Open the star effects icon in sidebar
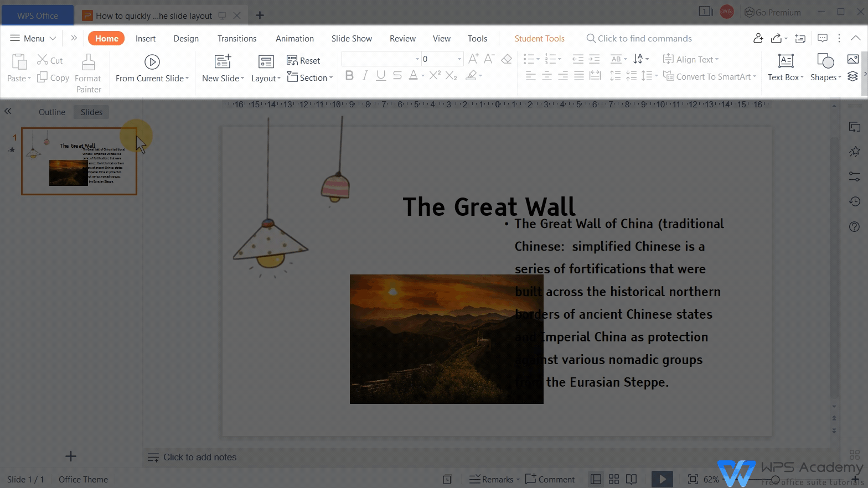 (x=855, y=152)
